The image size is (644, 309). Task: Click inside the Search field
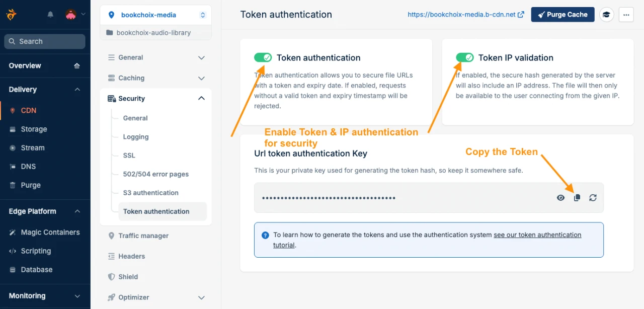tap(44, 41)
